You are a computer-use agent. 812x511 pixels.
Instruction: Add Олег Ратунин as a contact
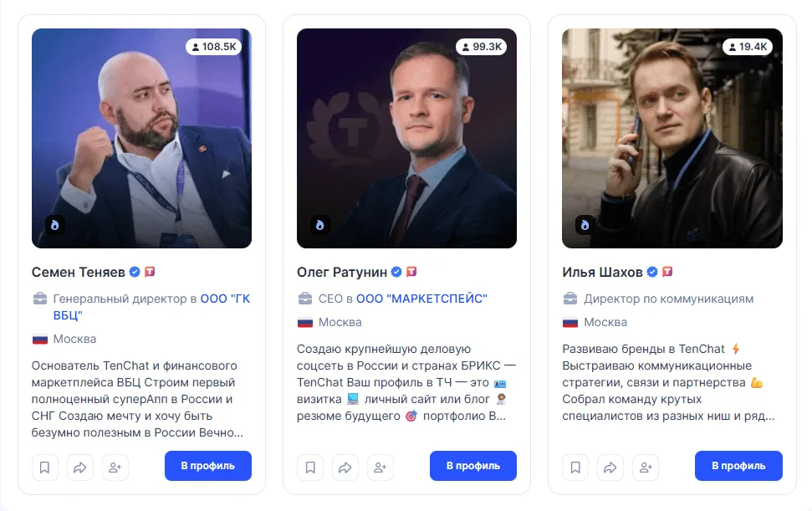point(380,468)
